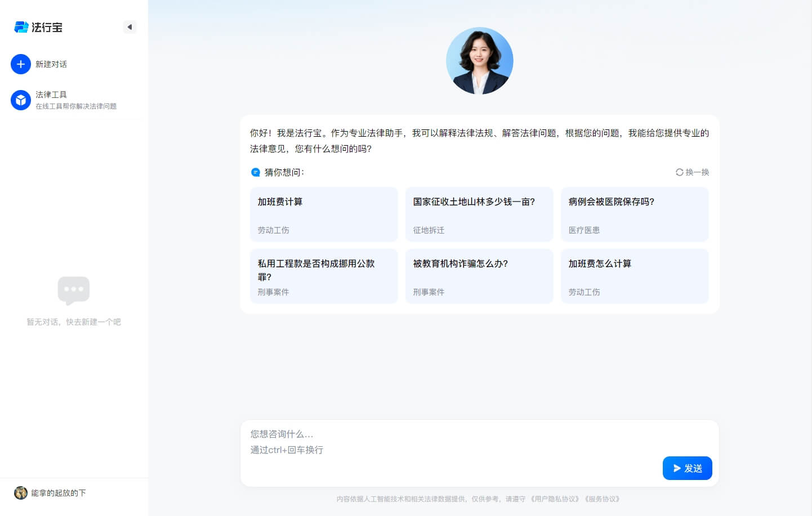812x516 pixels.
Task: Click the 法行宝 logo icon
Action: tap(21, 27)
